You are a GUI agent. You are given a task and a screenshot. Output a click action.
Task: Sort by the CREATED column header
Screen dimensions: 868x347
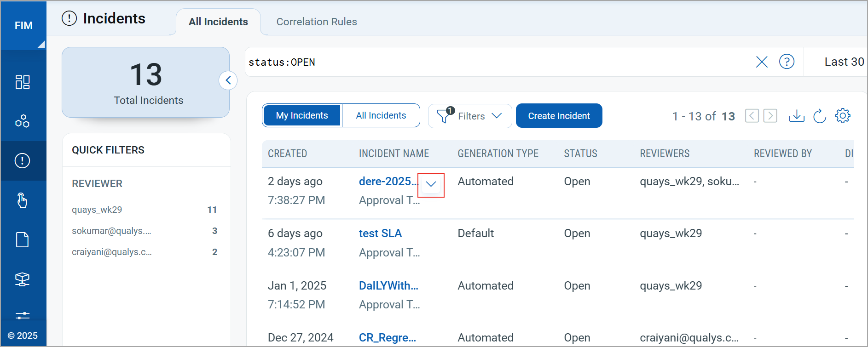tap(287, 154)
